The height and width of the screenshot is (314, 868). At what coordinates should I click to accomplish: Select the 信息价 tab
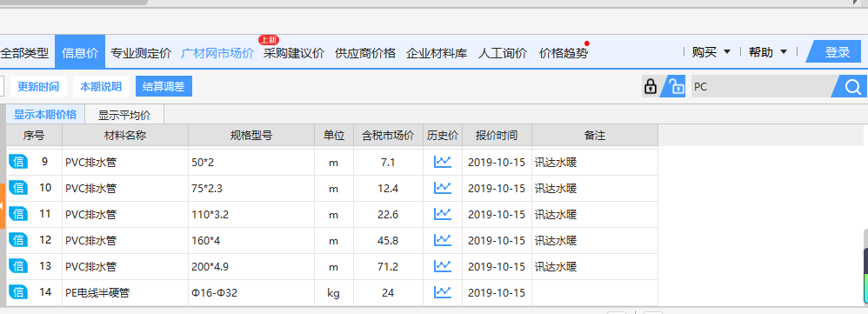click(80, 53)
